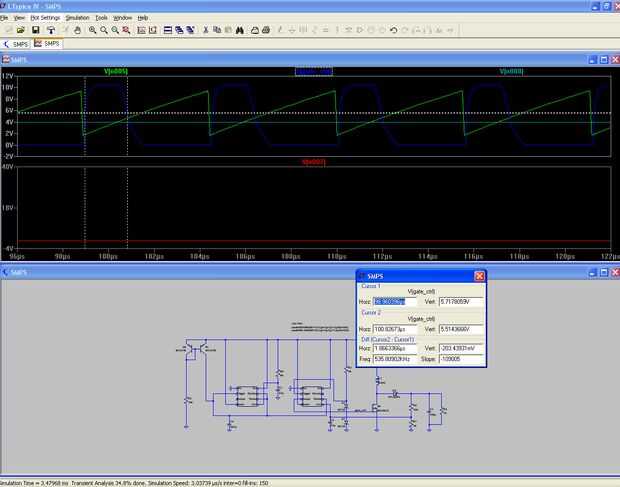620x487 pixels.
Task: Open the Simulation menu
Action: pos(77,18)
